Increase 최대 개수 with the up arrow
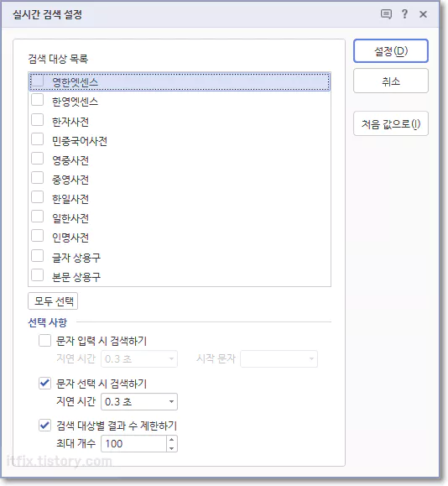The height and width of the screenshot is (486, 448). (x=172, y=440)
